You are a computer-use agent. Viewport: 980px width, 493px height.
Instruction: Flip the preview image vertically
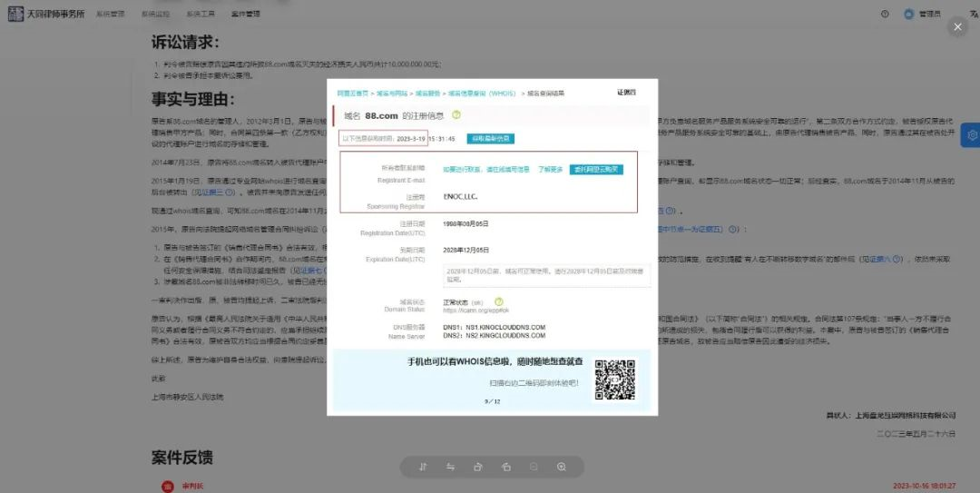pos(423,467)
